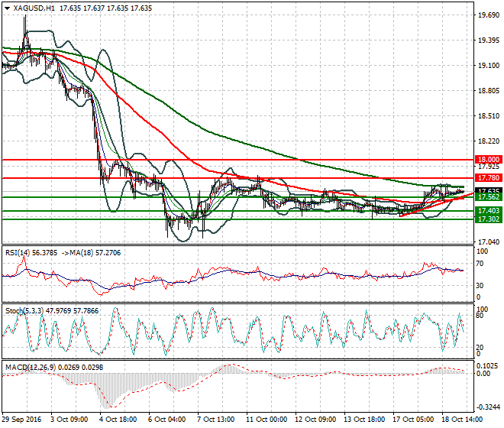504x428 pixels.
Task: Select the current price label 17.635
Action: coord(489,191)
